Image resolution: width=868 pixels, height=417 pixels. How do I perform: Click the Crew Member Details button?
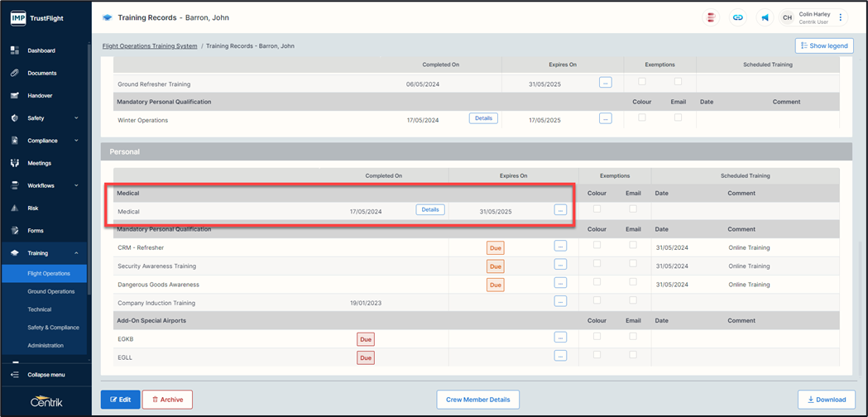tap(477, 400)
